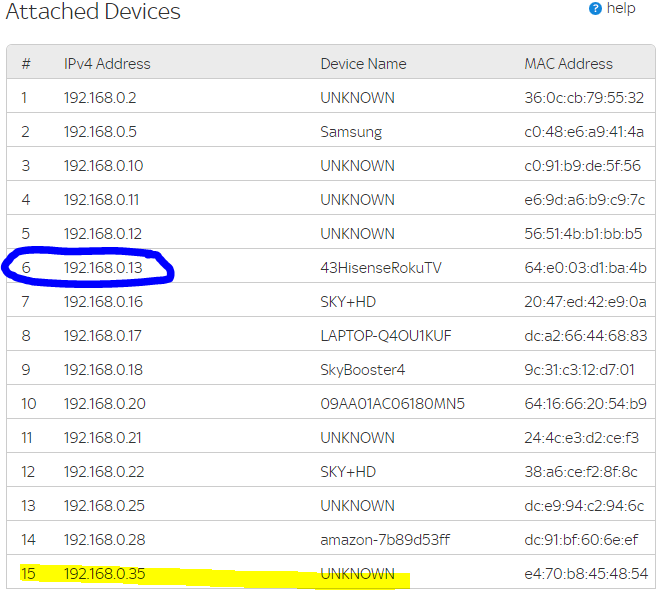Open the help link

tap(621, 9)
